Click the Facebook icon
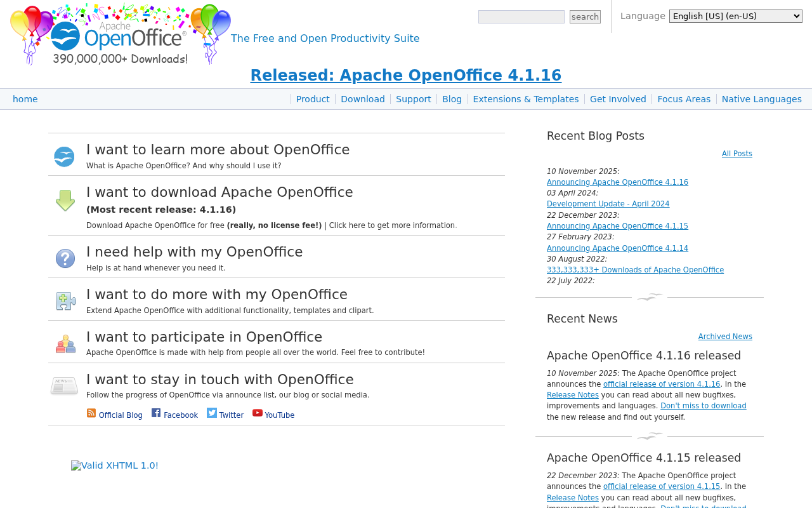Image resolution: width=812 pixels, height=508 pixels. (x=156, y=413)
